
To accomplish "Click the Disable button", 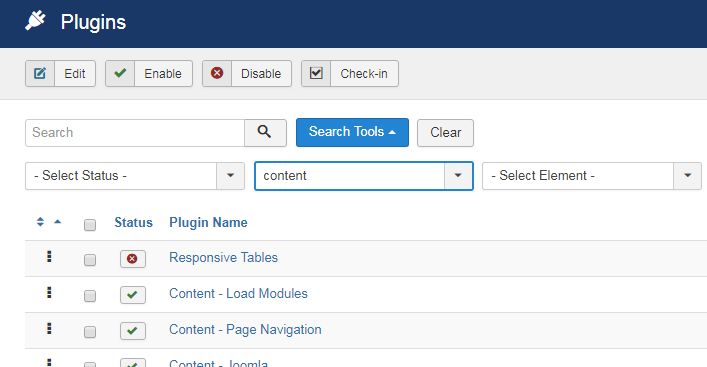I will point(247,73).
